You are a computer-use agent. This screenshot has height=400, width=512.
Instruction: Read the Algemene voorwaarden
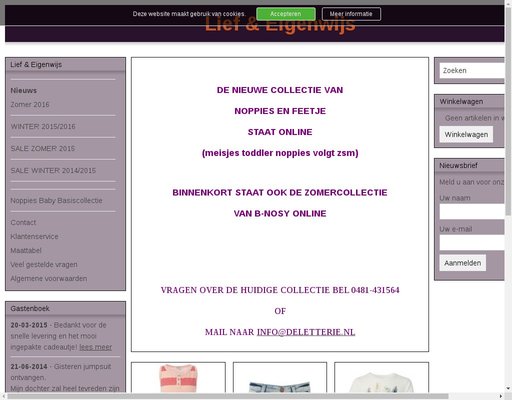[x=49, y=278]
